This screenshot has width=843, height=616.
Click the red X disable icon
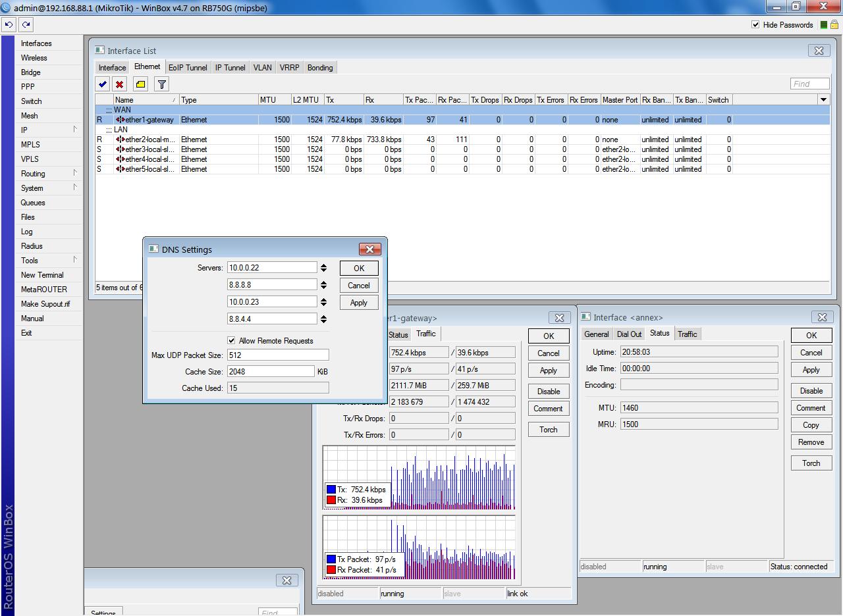coord(119,84)
